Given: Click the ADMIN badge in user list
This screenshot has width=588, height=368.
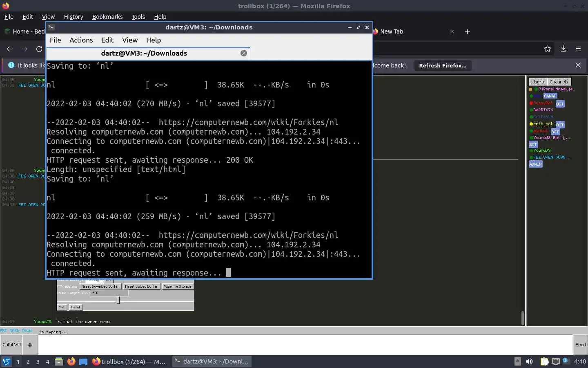Looking at the screenshot, I should click(535, 164).
